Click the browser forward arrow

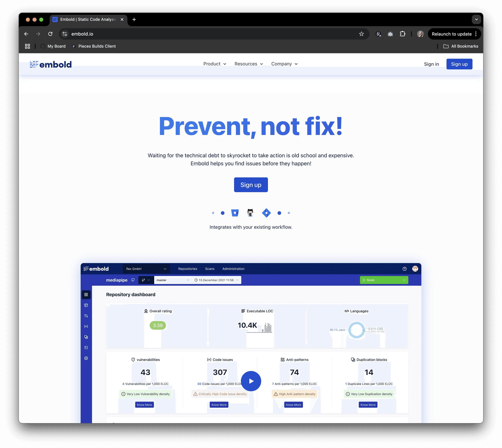click(38, 34)
